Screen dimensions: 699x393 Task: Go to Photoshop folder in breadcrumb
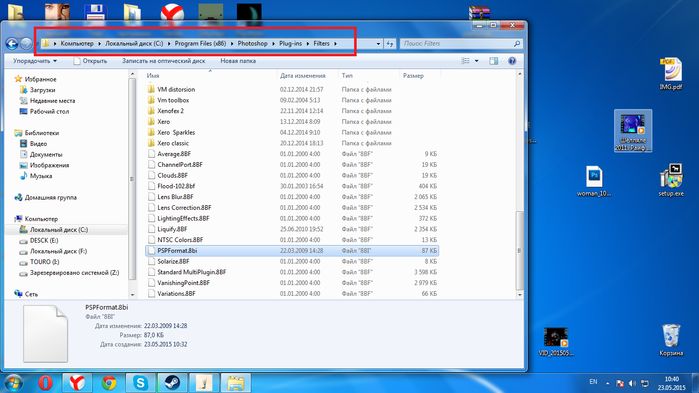252,44
